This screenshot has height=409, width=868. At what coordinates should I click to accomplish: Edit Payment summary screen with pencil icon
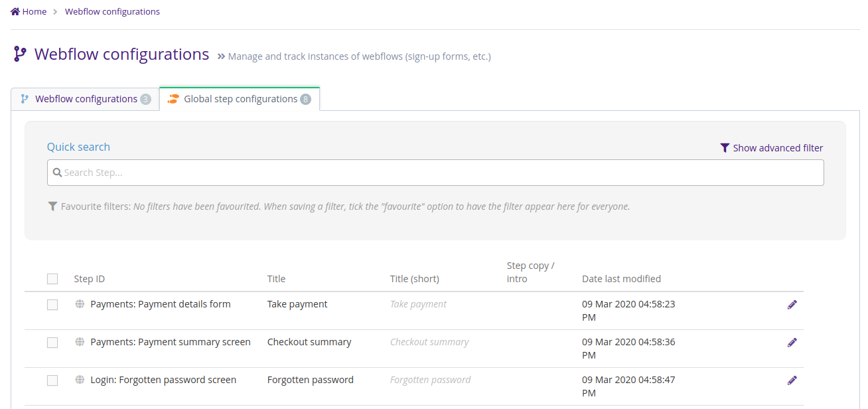coord(792,343)
